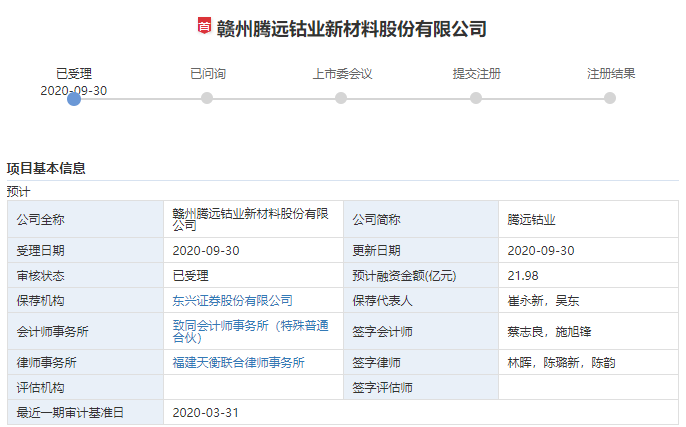Click the 注册结果 stage label
Screen dimensions: 686x427
610,74
